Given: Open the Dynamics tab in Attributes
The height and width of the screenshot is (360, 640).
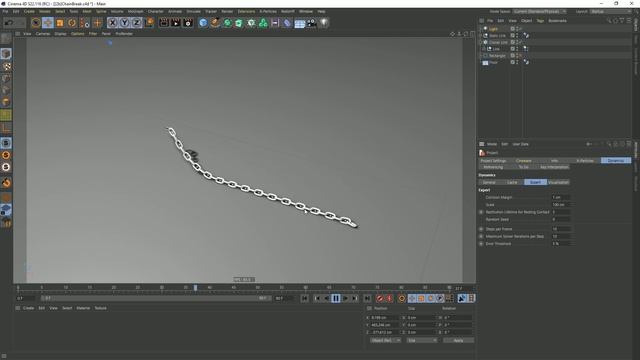Looking at the screenshot, I should (x=616, y=160).
